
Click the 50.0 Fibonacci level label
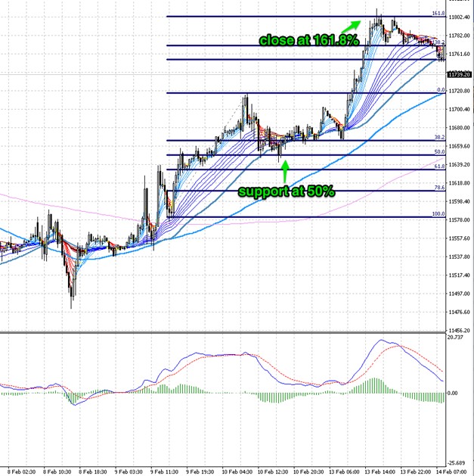[439, 152]
